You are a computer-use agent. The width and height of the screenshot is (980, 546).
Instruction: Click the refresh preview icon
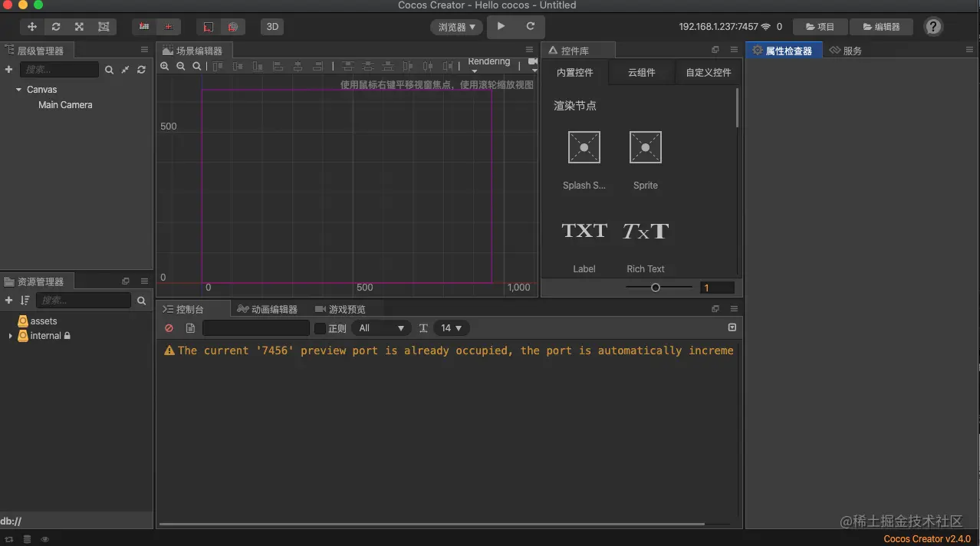[x=530, y=26]
